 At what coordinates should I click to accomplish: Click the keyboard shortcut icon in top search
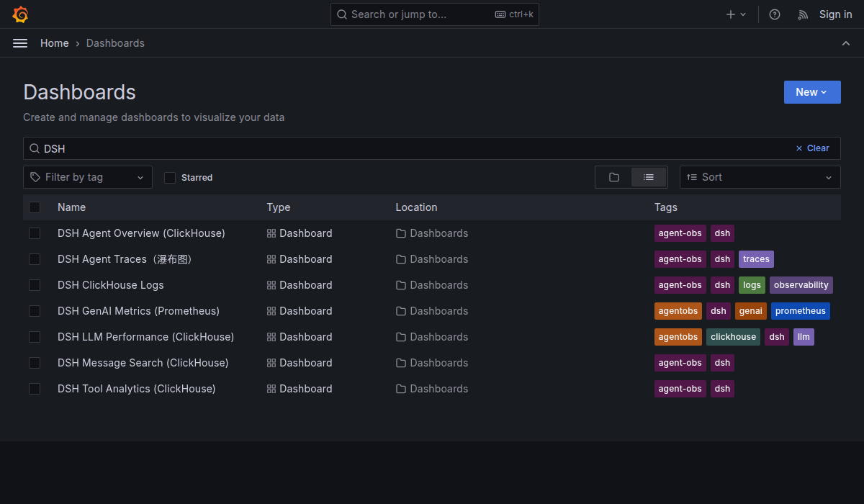[500, 14]
